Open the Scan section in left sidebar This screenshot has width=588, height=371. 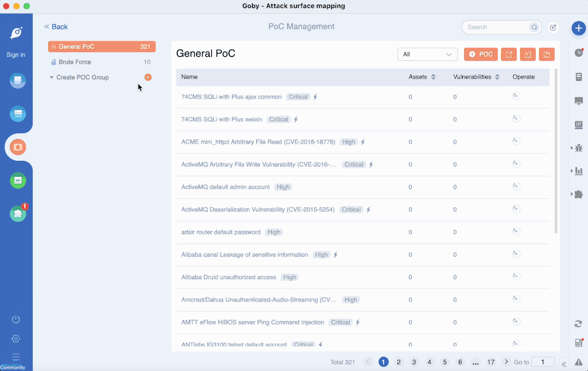[x=18, y=80]
